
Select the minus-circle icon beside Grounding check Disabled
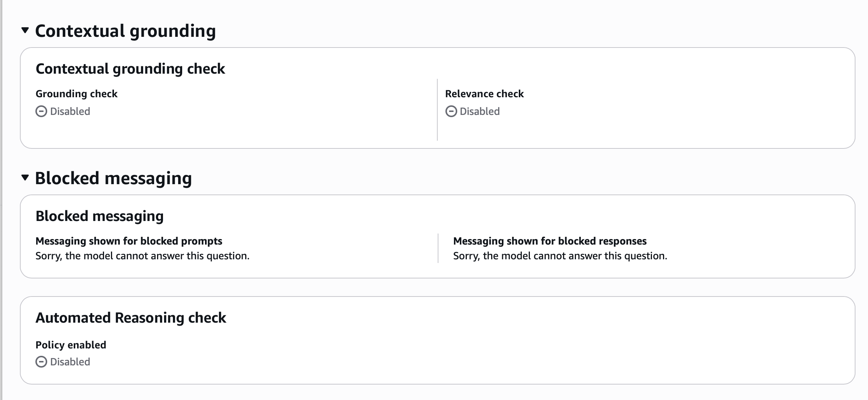click(41, 111)
